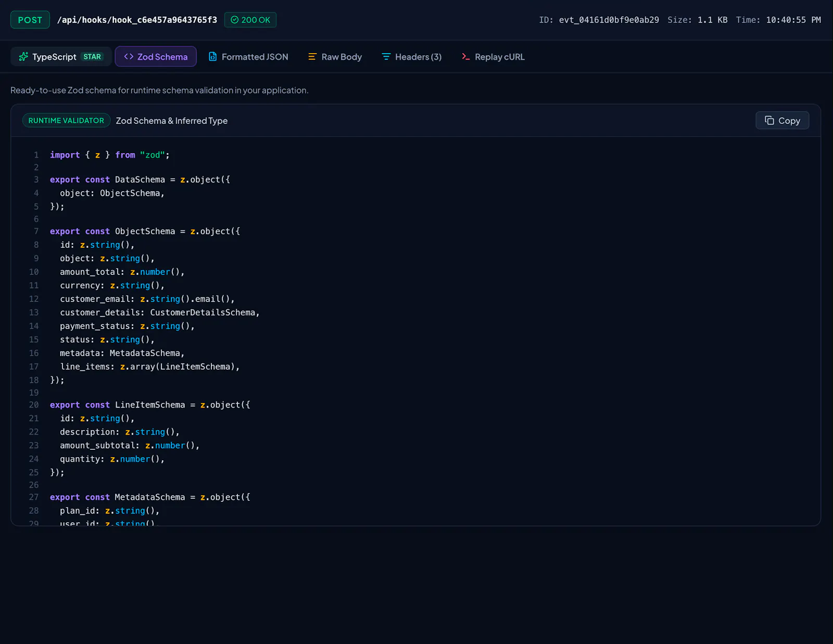Click the copy icon in Copy button
Image resolution: width=833 pixels, height=644 pixels.
[769, 120]
